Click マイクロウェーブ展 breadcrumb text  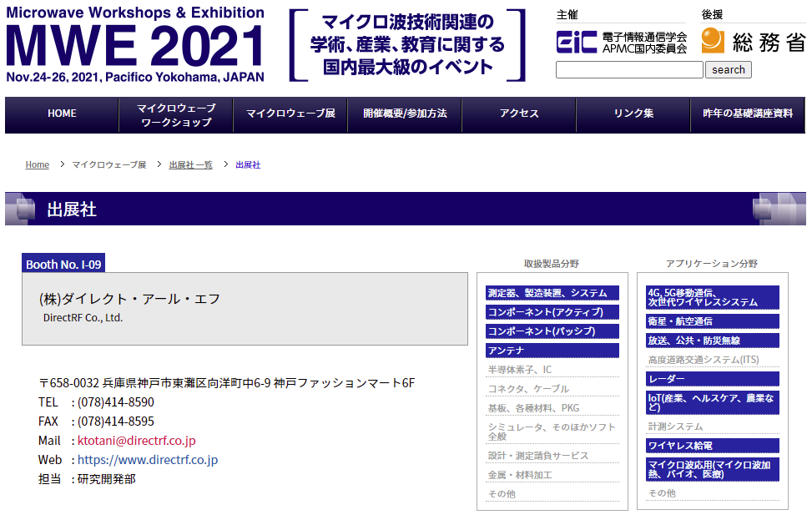pos(109,164)
